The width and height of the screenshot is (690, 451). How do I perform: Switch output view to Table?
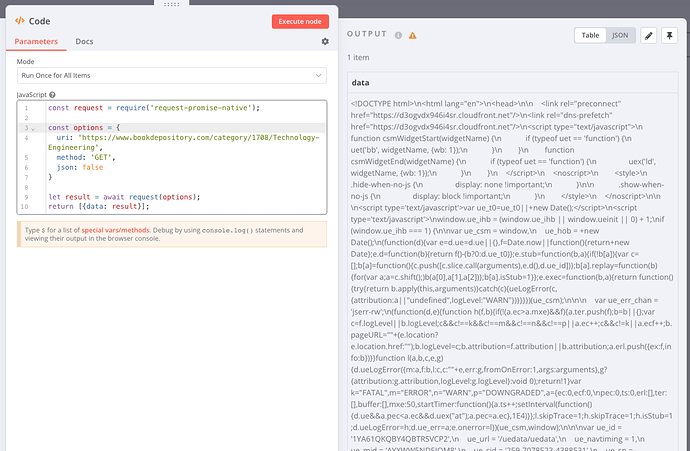tap(591, 35)
